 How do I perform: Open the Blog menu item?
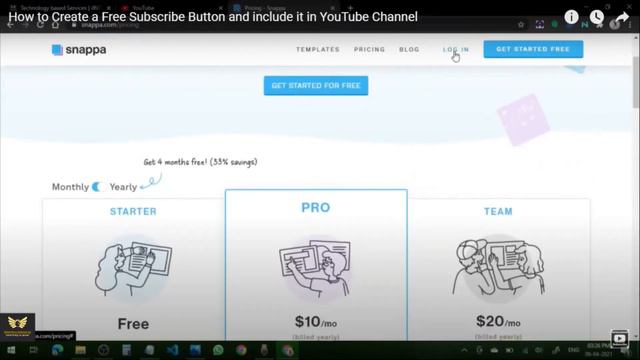[x=409, y=49]
